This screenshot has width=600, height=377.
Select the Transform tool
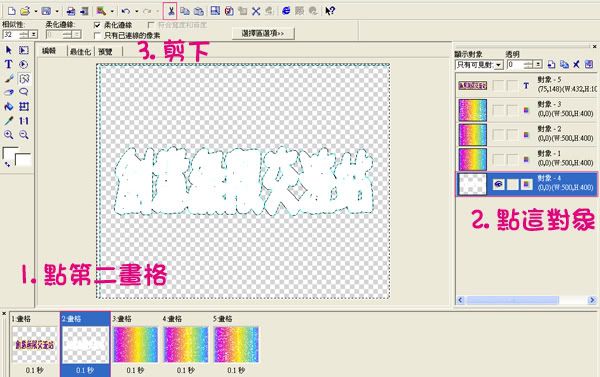[24, 106]
